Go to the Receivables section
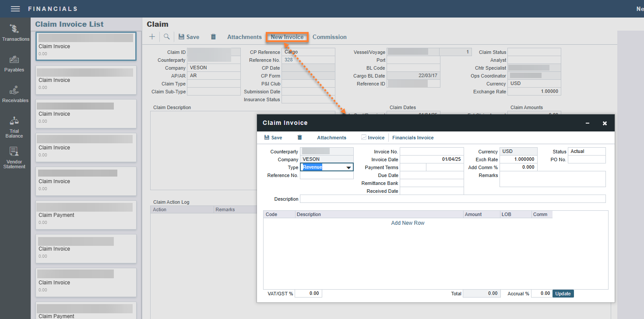 [x=14, y=94]
